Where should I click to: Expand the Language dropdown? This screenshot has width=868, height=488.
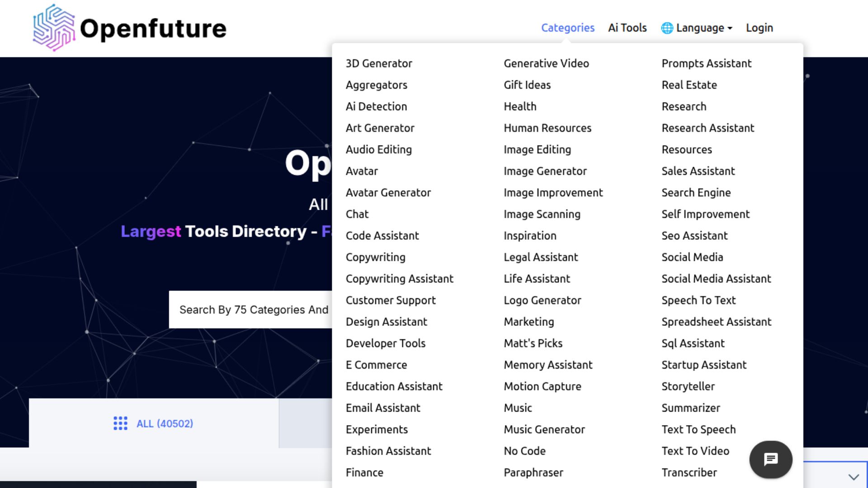697,28
